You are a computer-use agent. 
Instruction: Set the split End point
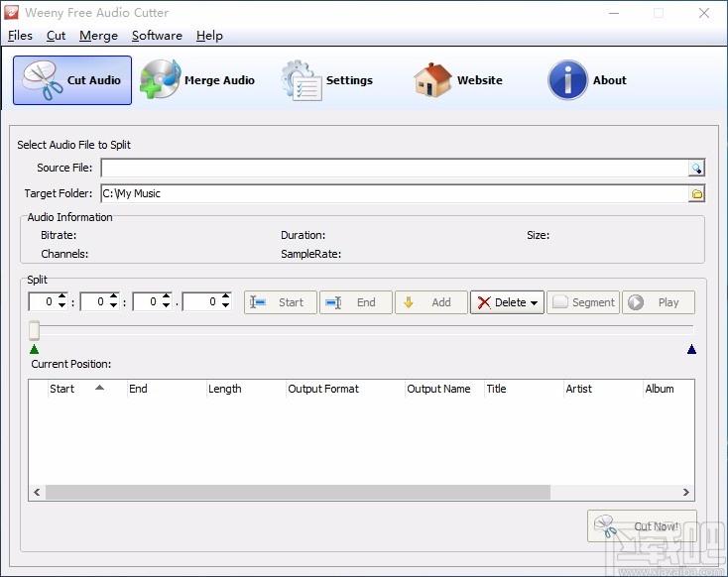[356, 302]
